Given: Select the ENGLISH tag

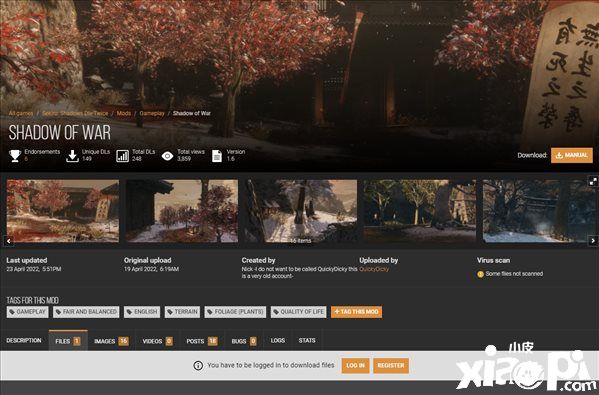Looking at the screenshot, I should point(142,312).
